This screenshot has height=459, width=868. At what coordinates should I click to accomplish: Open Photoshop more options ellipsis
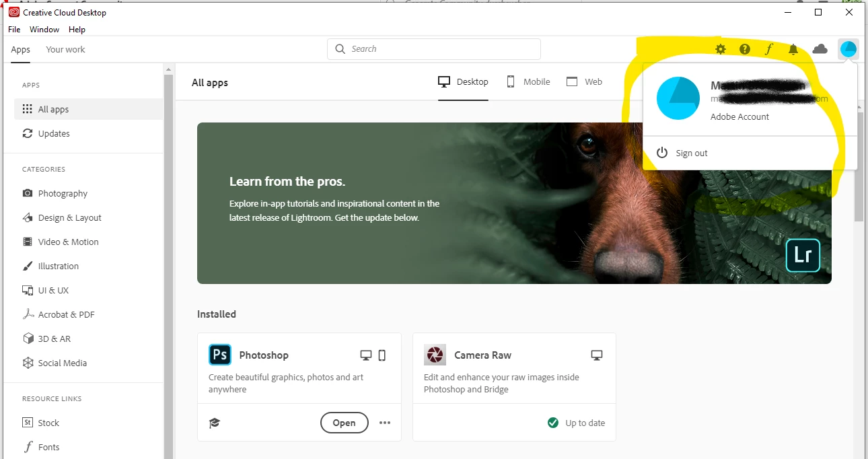(385, 423)
